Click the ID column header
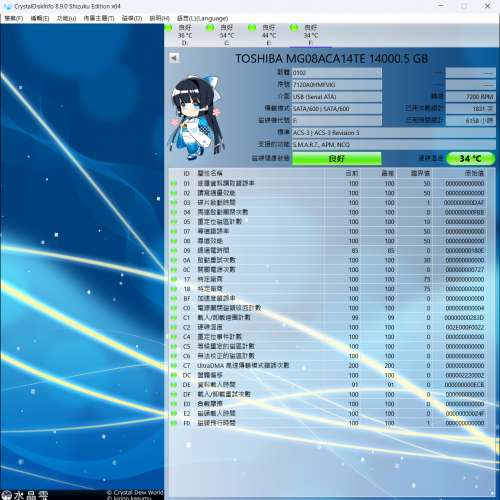 coord(186,173)
